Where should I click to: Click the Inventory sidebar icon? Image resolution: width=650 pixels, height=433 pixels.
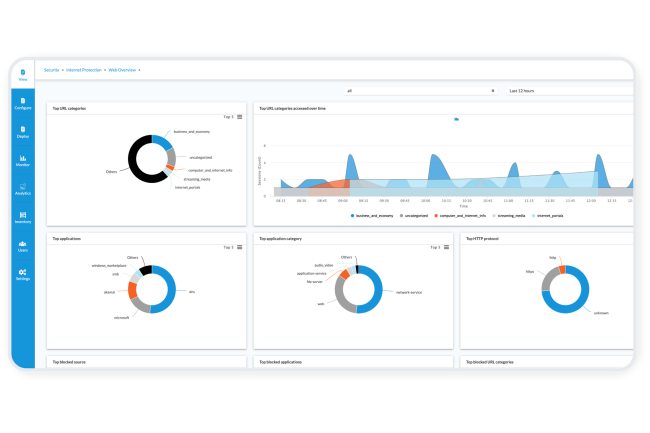click(x=22, y=216)
